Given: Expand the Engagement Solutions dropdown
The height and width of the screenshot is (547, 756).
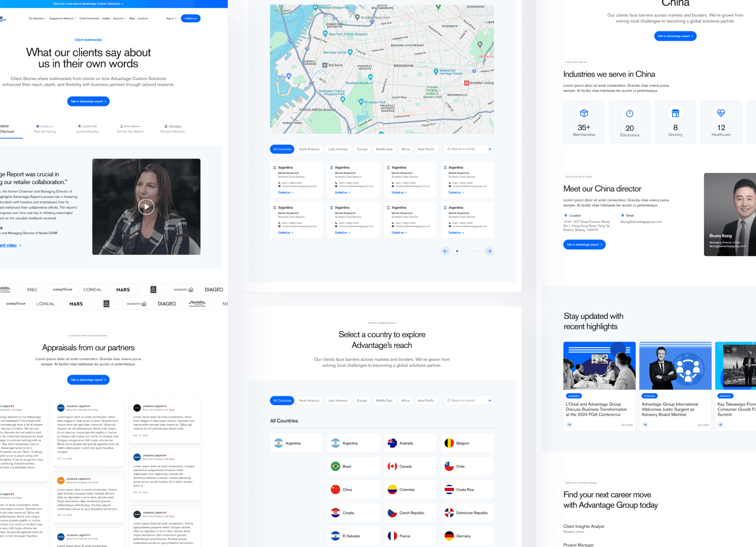Looking at the screenshot, I should point(63,18).
